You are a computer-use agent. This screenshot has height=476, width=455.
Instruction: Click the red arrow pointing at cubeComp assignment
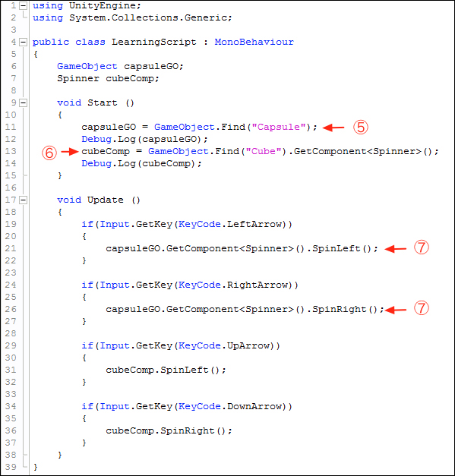70,152
